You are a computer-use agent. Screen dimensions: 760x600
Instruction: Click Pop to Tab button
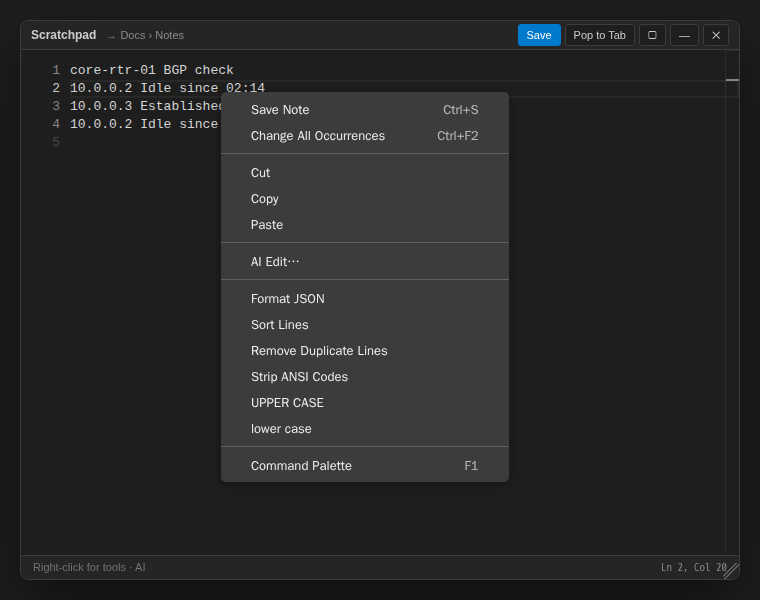point(600,35)
